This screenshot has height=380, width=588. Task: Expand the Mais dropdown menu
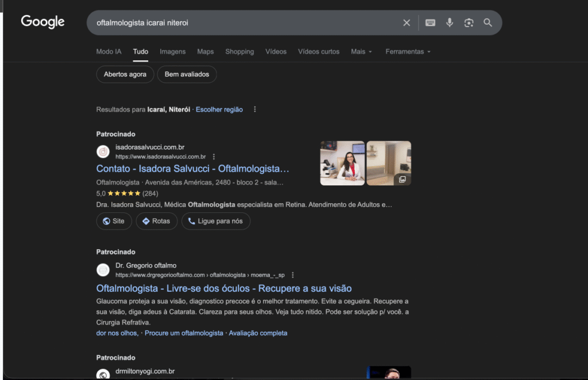(x=362, y=52)
